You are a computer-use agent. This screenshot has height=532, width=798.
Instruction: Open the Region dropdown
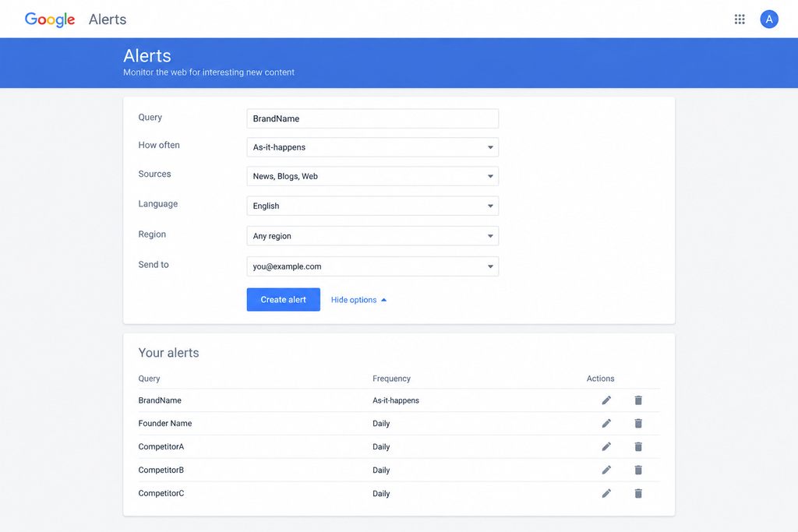(x=373, y=236)
